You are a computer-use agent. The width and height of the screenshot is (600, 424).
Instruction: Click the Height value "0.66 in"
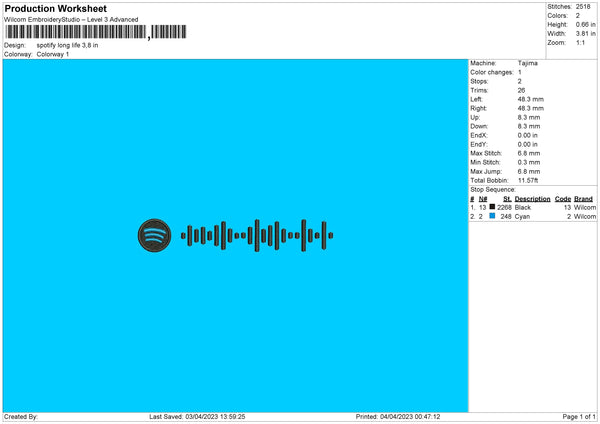(585, 24)
